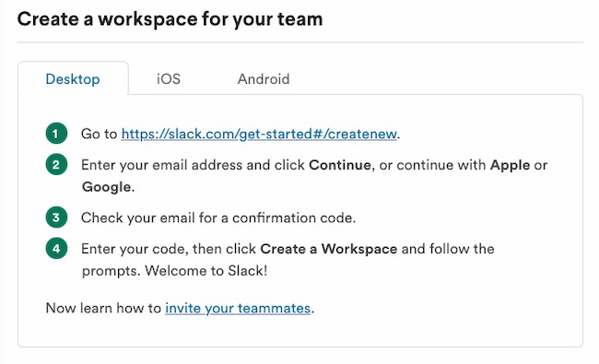
Task: Click the Go to text in step 1
Action: point(99,134)
